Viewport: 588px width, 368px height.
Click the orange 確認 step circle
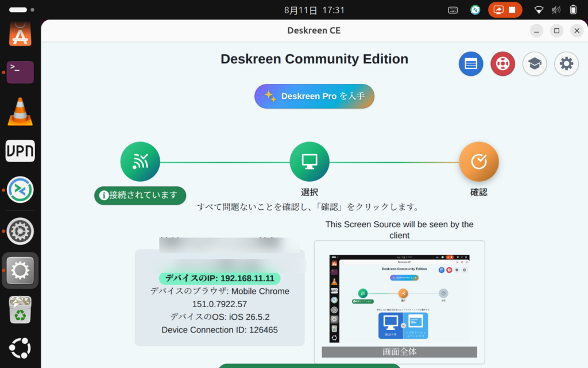point(479,162)
